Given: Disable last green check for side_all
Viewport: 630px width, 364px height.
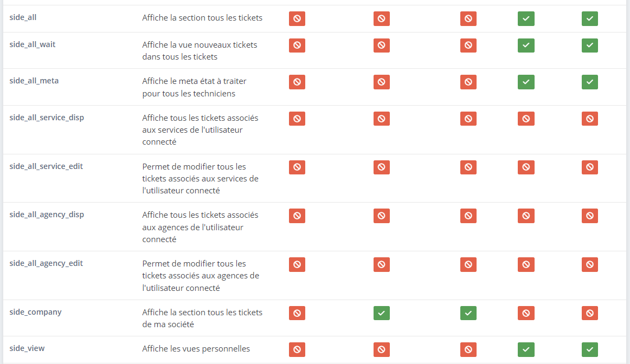Looking at the screenshot, I should tap(590, 18).
